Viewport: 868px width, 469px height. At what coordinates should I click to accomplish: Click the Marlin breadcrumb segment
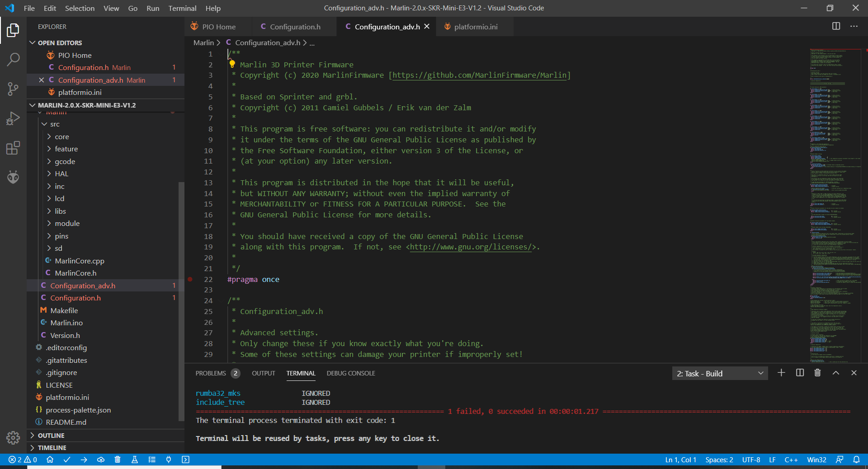(203, 42)
